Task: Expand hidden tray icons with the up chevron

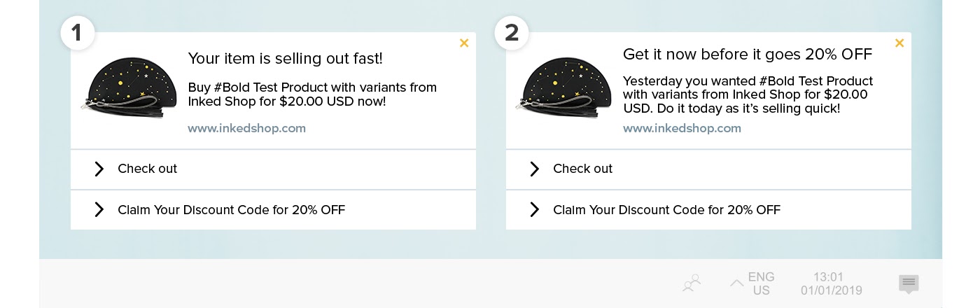Action: 736,283
